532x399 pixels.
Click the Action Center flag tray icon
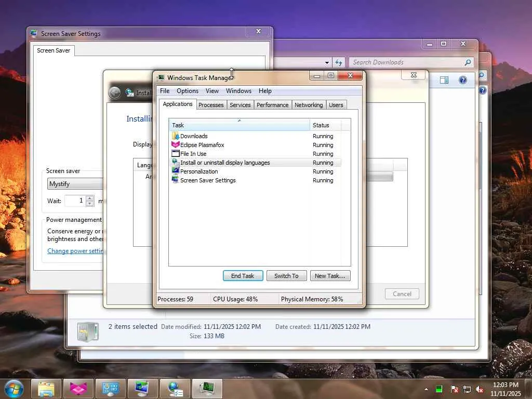(x=455, y=389)
